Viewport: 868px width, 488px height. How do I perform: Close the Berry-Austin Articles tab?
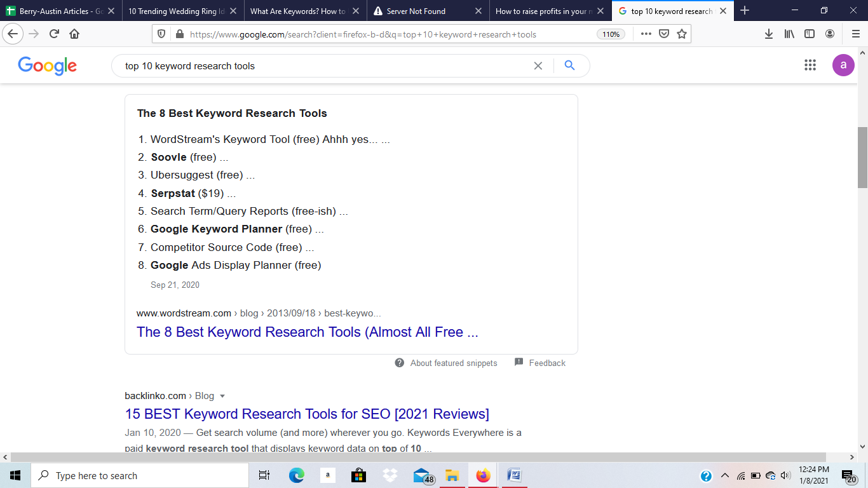(x=111, y=11)
